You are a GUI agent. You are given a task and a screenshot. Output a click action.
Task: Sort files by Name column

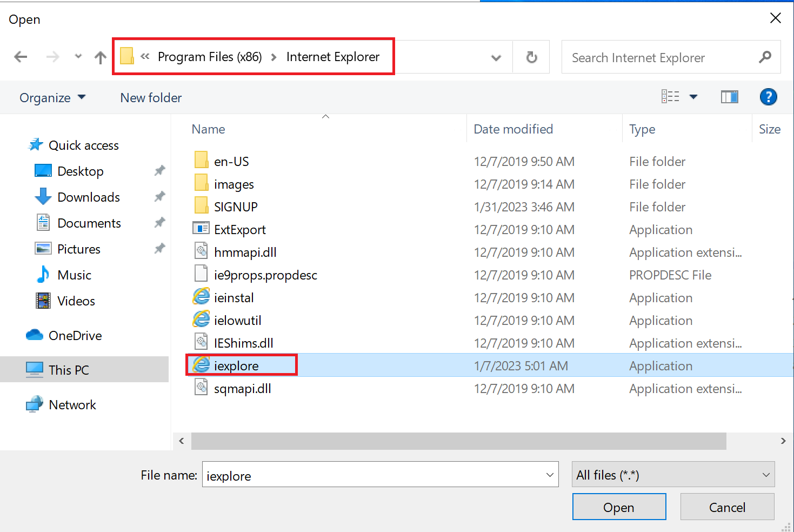(x=208, y=129)
